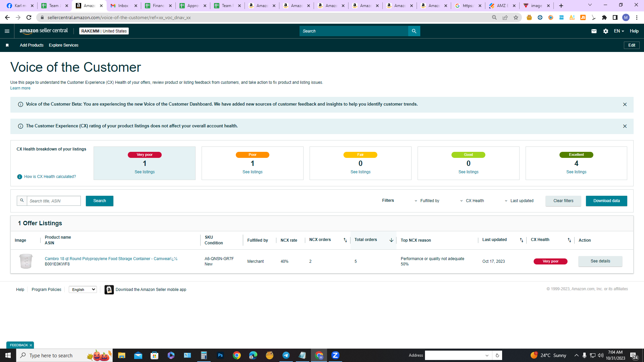Open the Chrome profile avatar
The height and width of the screenshot is (362, 644).
click(x=626, y=17)
